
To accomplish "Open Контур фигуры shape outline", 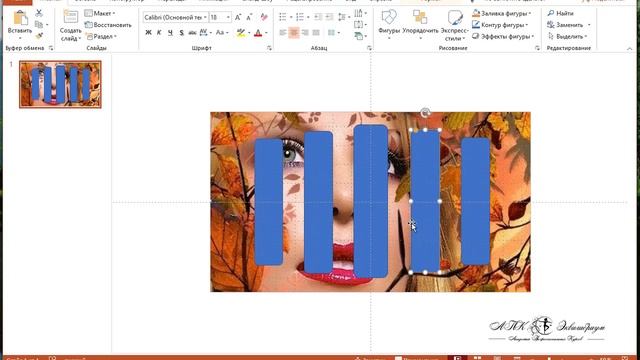I will pos(500,25).
